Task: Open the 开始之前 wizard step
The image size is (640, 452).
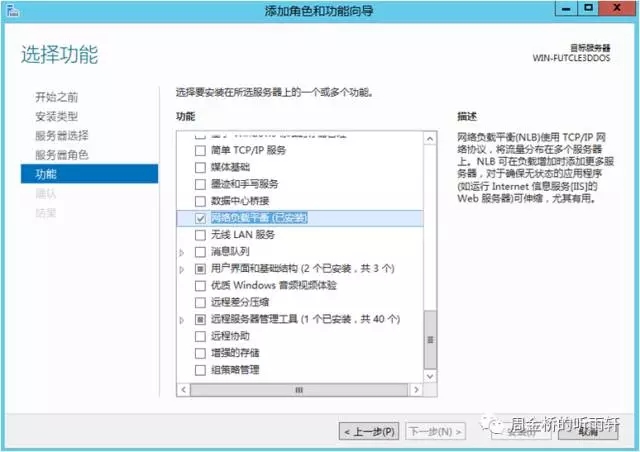Action: pyautogui.click(x=56, y=97)
